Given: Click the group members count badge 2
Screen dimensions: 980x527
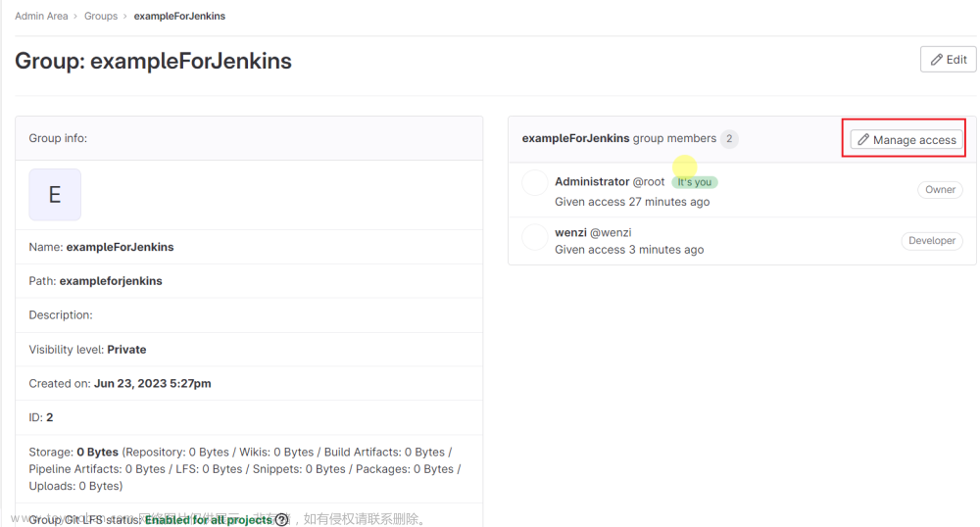Looking at the screenshot, I should [729, 139].
